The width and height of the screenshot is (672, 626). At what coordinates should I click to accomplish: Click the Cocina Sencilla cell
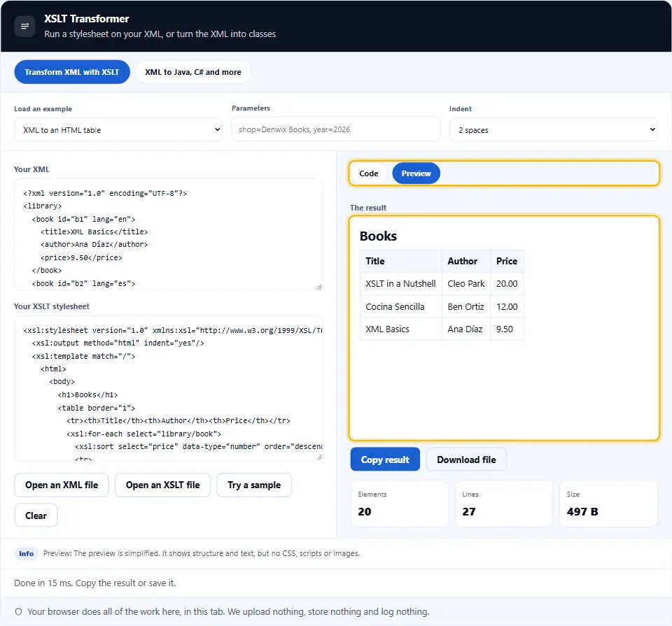tap(400, 306)
